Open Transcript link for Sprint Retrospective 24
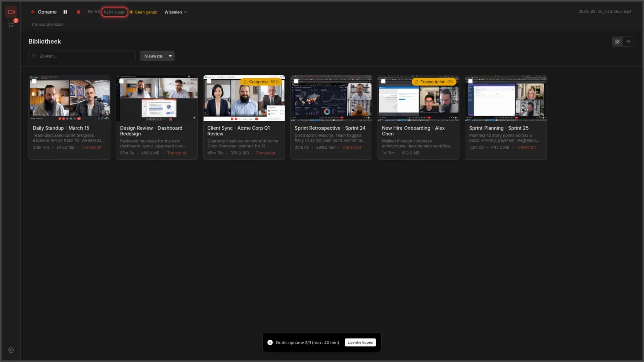 [x=351, y=147]
